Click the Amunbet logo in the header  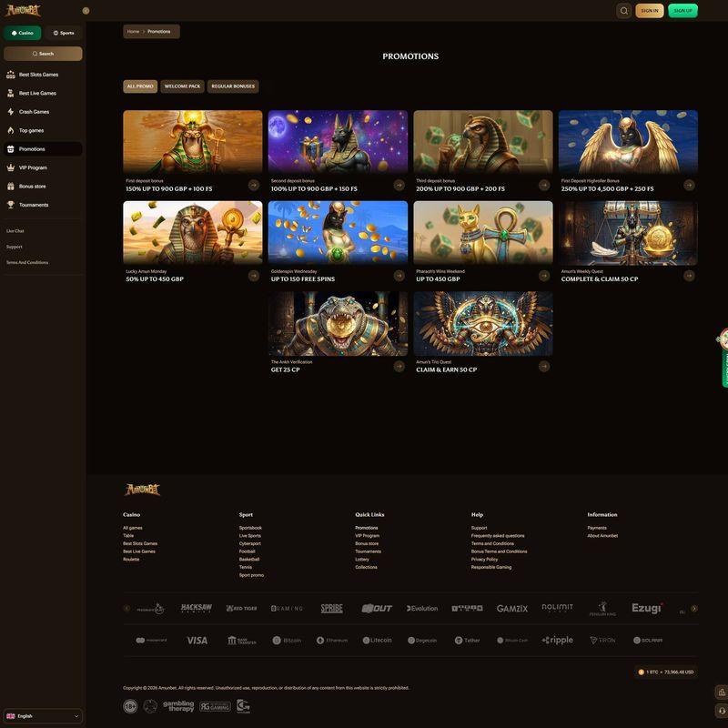pos(24,10)
